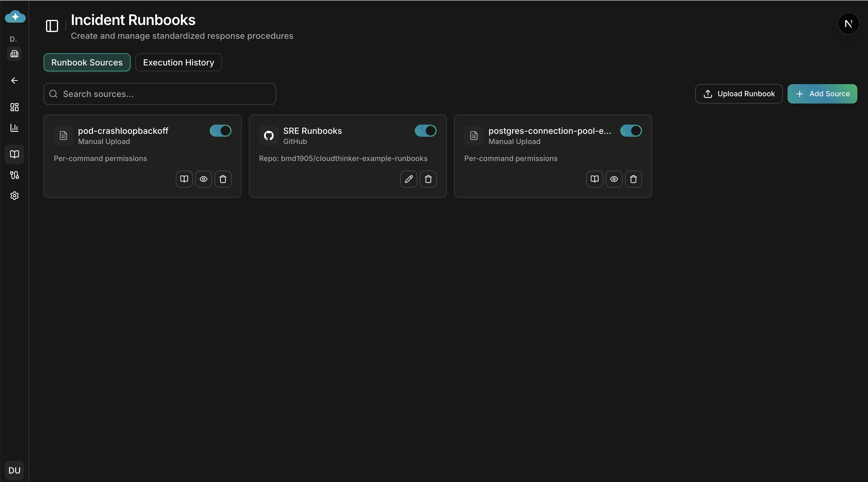The width and height of the screenshot is (868, 482).
Task: Click the back arrow in the sidebar
Action: pyautogui.click(x=14, y=80)
